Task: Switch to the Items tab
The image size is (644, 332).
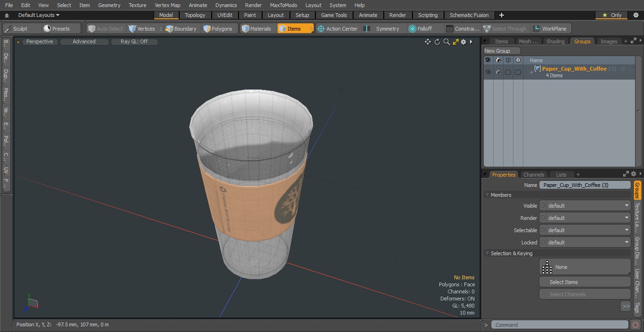Action: pos(501,41)
